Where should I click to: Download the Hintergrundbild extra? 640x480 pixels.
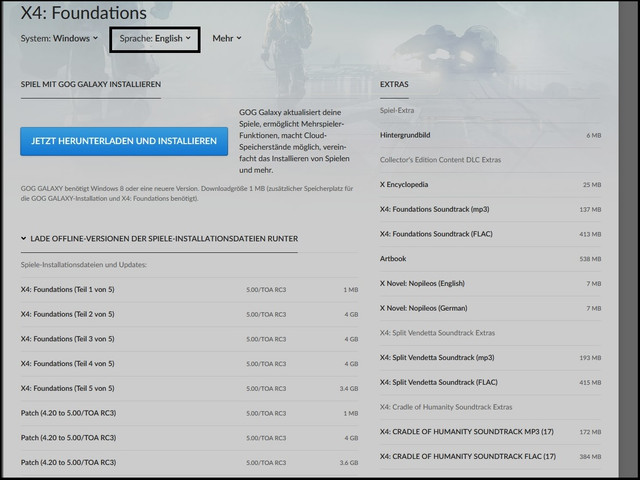pyautogui.click(x=490, y=135)
